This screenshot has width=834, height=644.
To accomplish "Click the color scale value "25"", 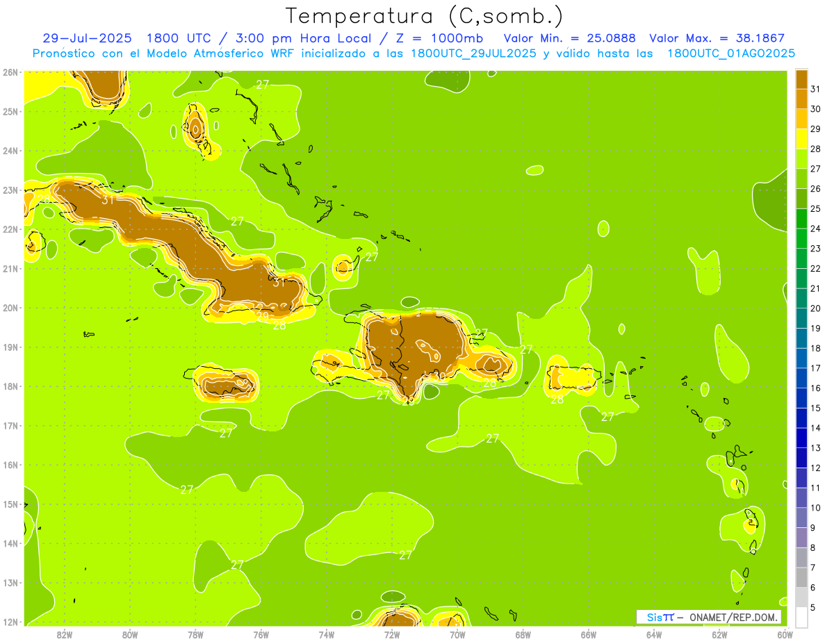I will 815,208.
